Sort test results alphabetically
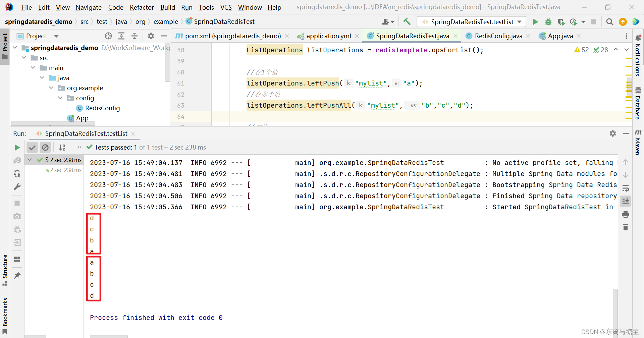This screenshot has height=338, width=644. (x=62, y=148)
